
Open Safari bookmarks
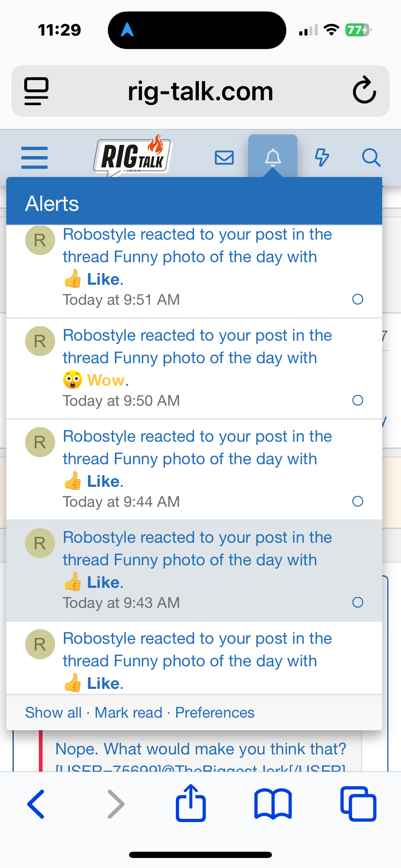tap(273, 804)
